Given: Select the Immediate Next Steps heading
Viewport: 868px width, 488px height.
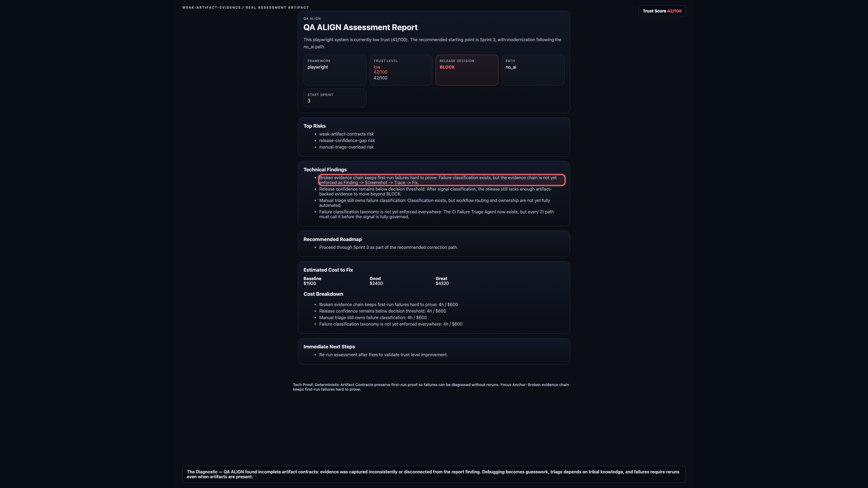Looking at the screenshot, I should (x=329, y=347).
